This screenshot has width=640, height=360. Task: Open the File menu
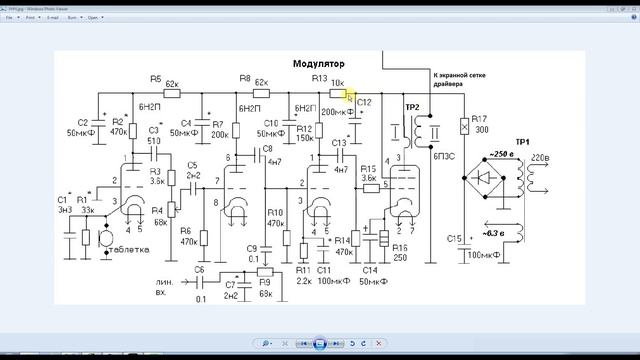[x=12, y=18]
